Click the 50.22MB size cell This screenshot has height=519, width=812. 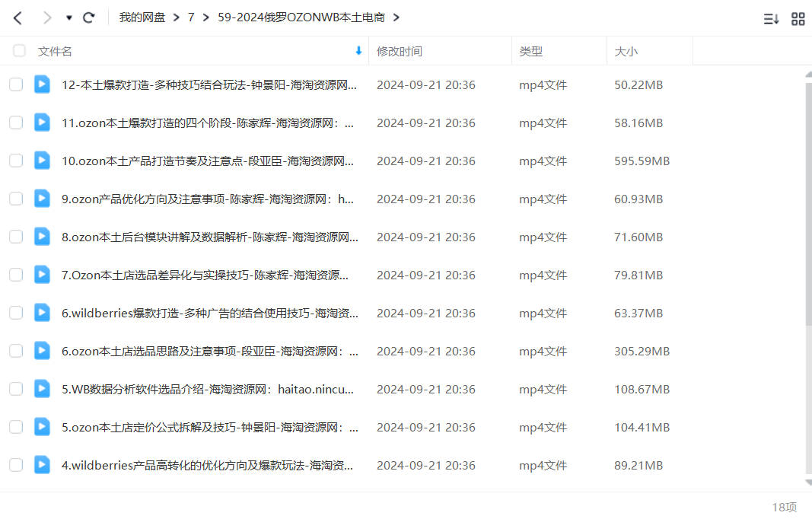638,84
